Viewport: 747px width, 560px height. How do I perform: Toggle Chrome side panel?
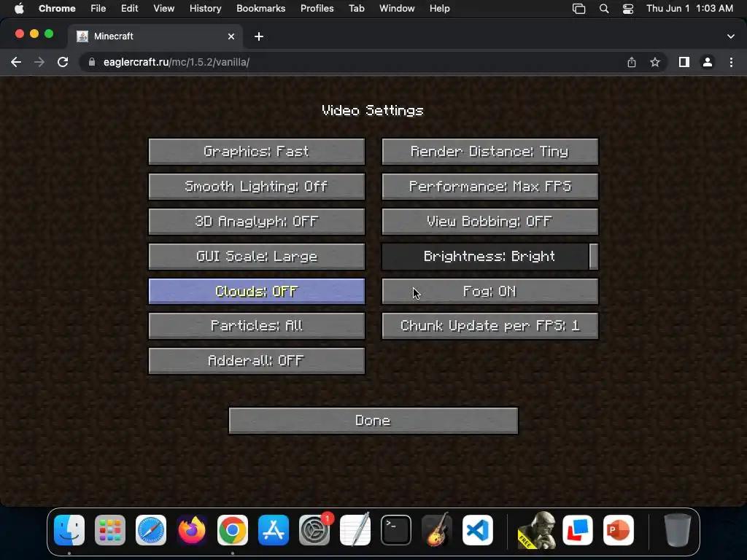[684, 62]
